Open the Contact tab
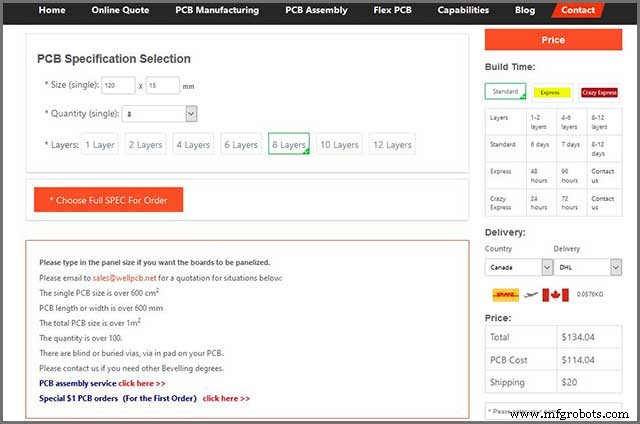The image size is (640, 424). [x=578, y=10]
